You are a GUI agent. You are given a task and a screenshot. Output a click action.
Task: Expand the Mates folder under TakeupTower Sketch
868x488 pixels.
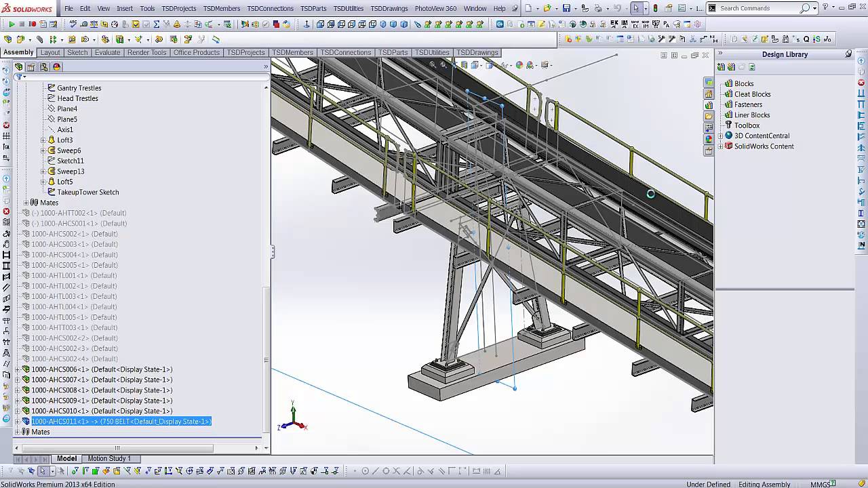pos(26,203)
